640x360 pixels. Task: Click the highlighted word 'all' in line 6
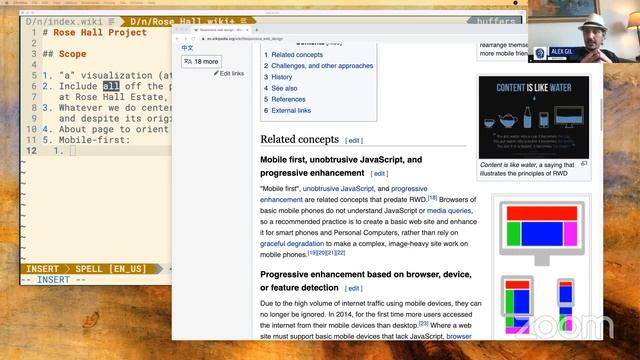[111, 86]
